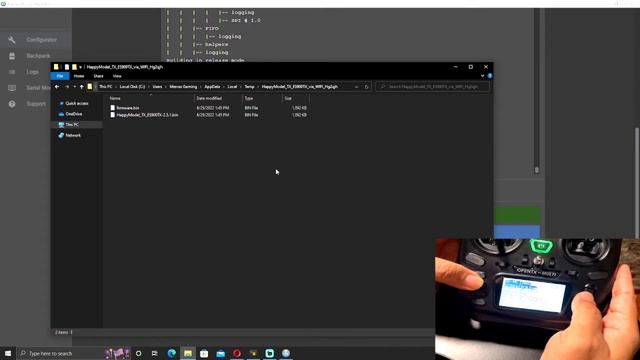Open Microsoft Store from the taskbar
640x360 pixels.
point(204,353)
